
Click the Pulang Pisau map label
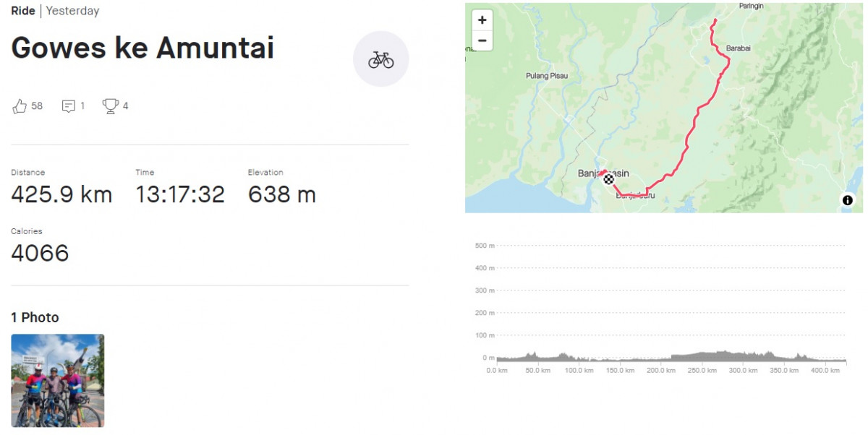tap(547, 76)
